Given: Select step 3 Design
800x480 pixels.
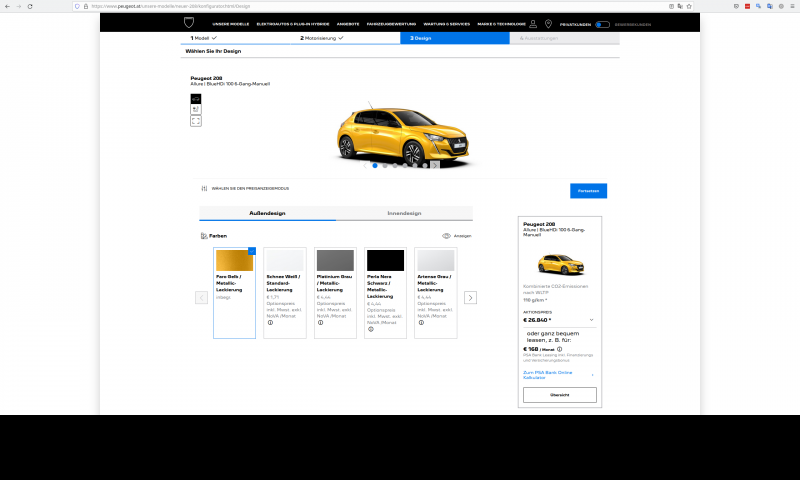Looking at the screenshot, I should [455, 38].
